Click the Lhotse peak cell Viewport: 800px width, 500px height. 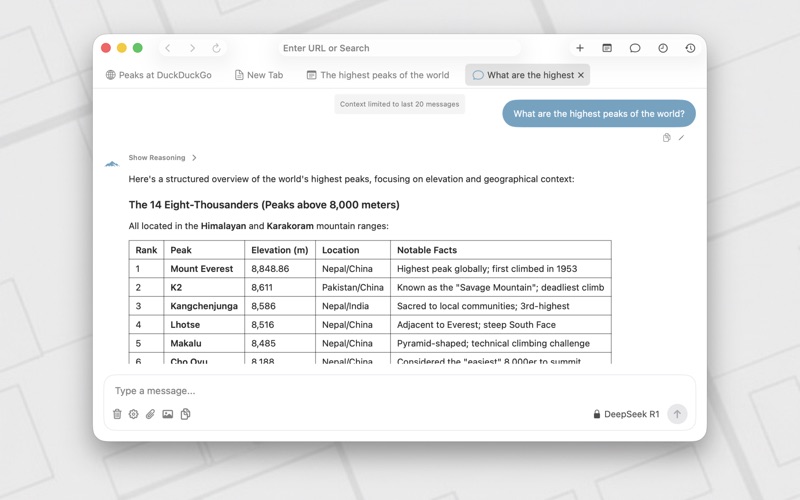pyautogui.click(x=204, y=324)
